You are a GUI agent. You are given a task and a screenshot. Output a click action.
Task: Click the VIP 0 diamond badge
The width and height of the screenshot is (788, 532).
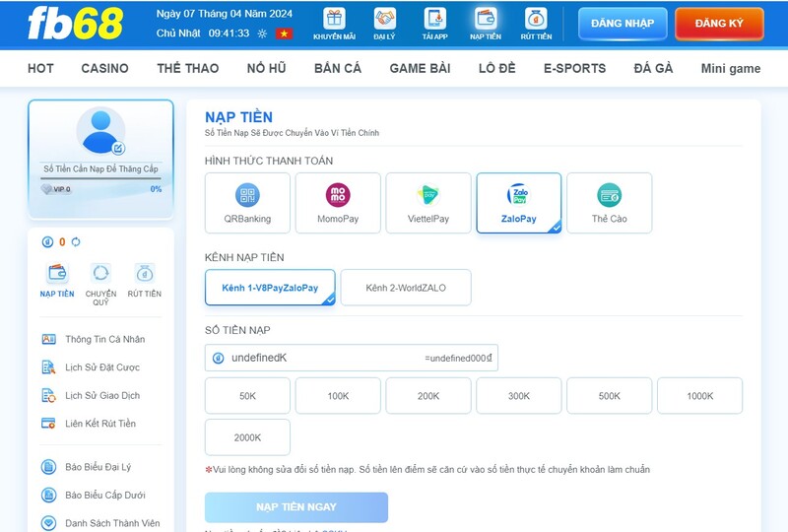pos(56,189)
